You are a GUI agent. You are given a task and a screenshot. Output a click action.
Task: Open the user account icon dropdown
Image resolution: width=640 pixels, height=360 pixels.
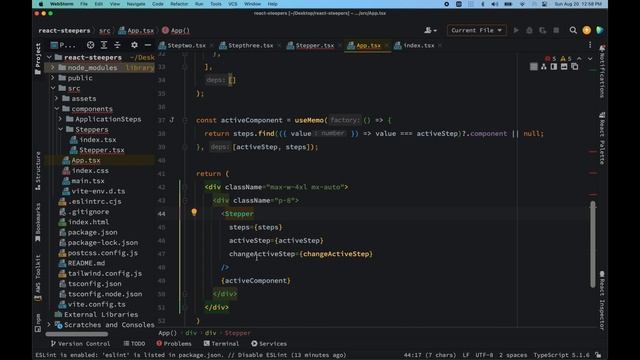tap(430, 30)
